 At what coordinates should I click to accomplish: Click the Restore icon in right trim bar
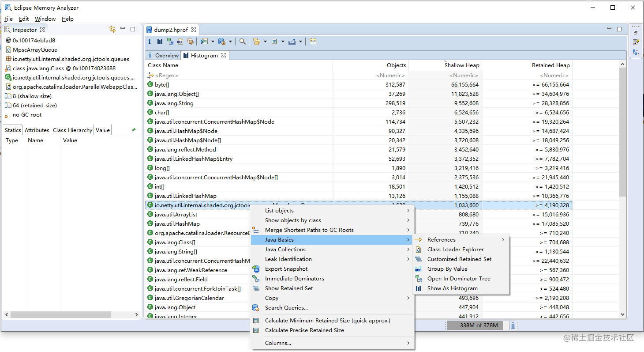636,33
